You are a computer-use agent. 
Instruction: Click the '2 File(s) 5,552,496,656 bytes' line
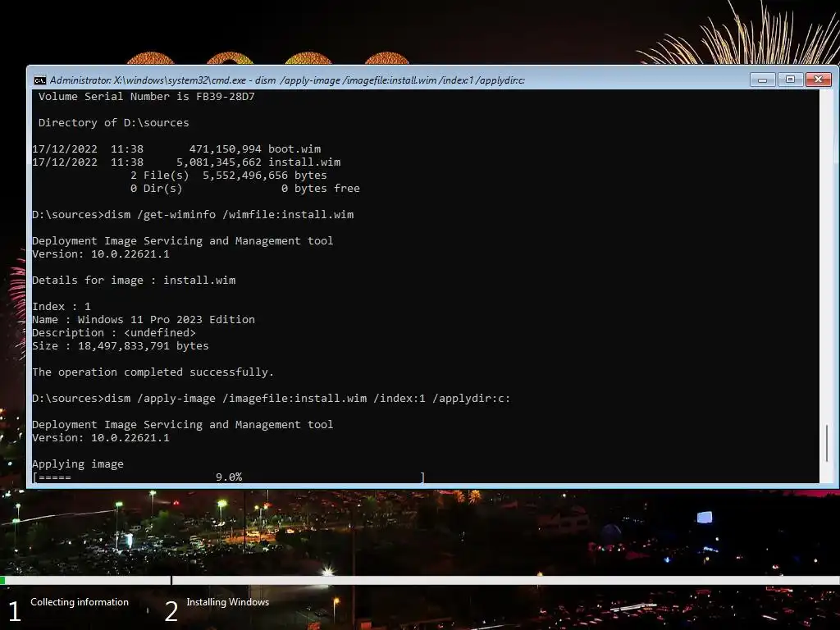click(228, 176)
